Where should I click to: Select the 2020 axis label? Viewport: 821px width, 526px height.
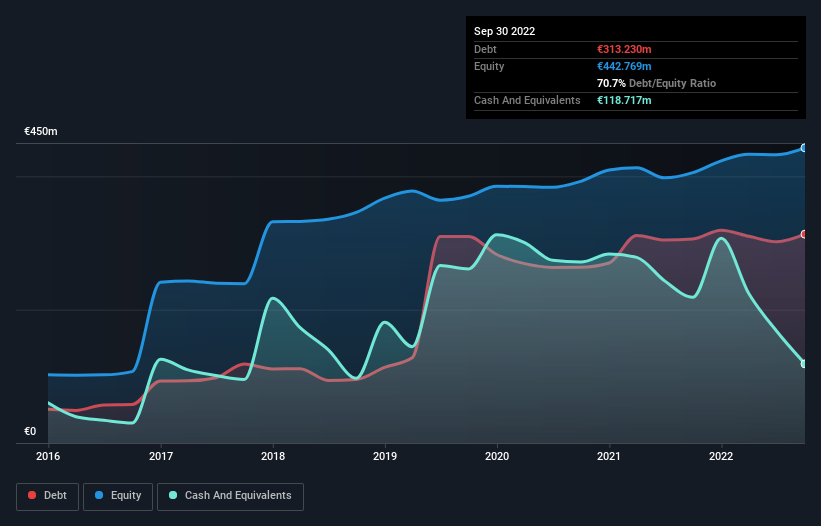click(x=497, y=456)
